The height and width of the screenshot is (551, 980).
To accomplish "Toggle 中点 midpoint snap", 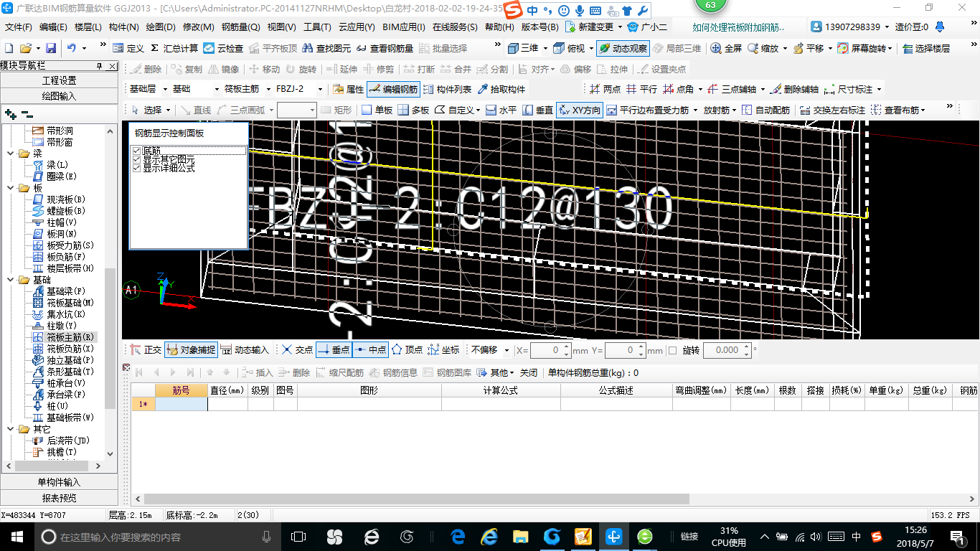I will 370,350.
